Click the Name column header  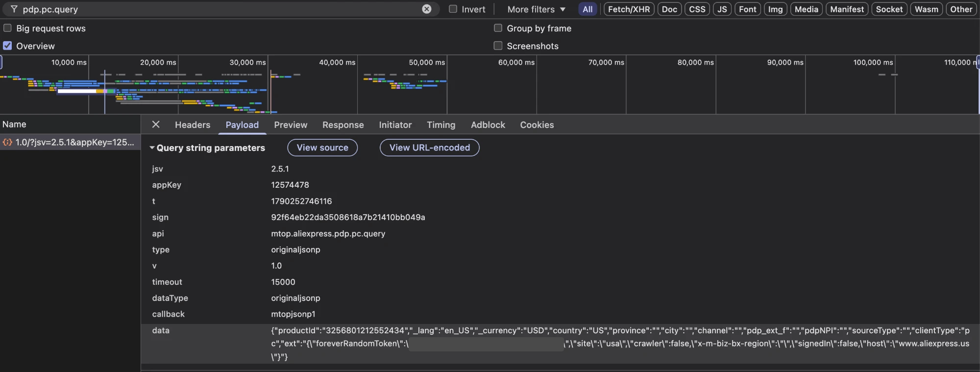point(70,124)
